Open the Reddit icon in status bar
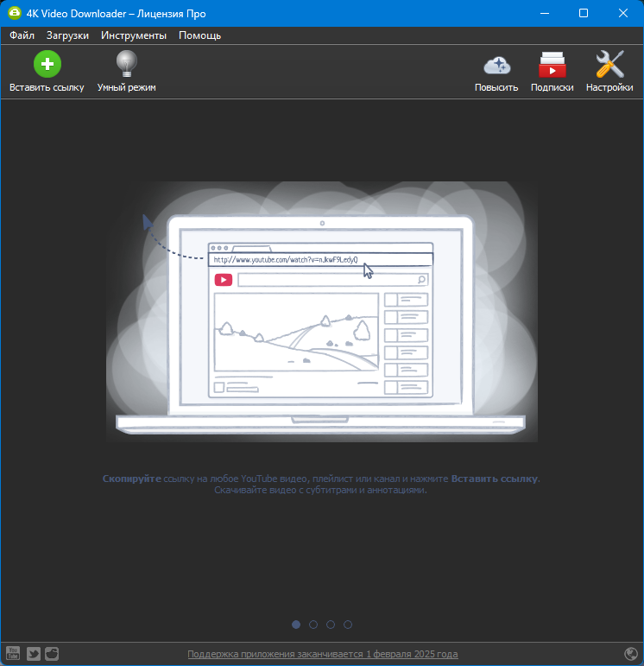The height and width of the screenshot is (666, 644). click(52, 653)
